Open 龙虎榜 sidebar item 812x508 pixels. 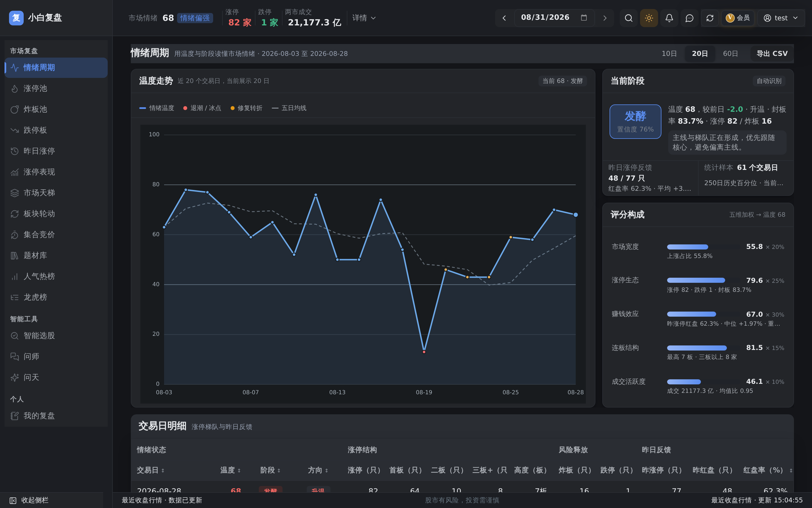pyautogui.click(x=56, y=297)
